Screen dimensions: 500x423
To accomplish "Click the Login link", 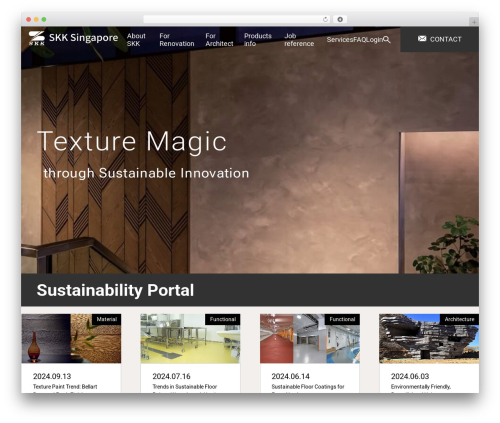I will click(x=374, y=40).
